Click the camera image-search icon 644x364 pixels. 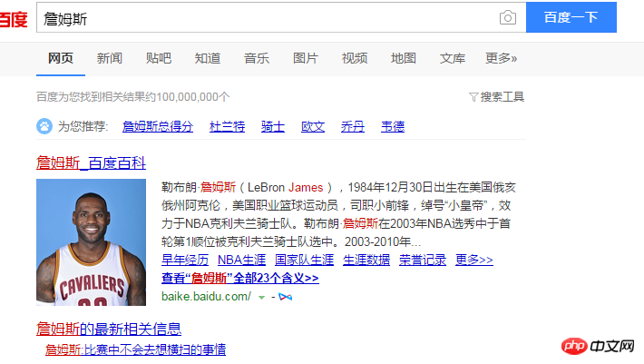(x=508, y=17)
